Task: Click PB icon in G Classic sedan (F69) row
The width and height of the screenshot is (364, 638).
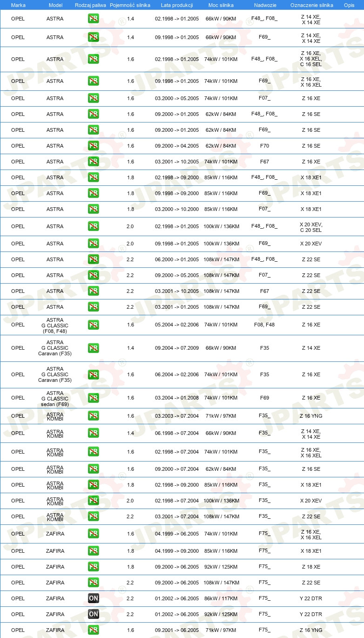Action: pyautogui.click(x=93, y=398)
